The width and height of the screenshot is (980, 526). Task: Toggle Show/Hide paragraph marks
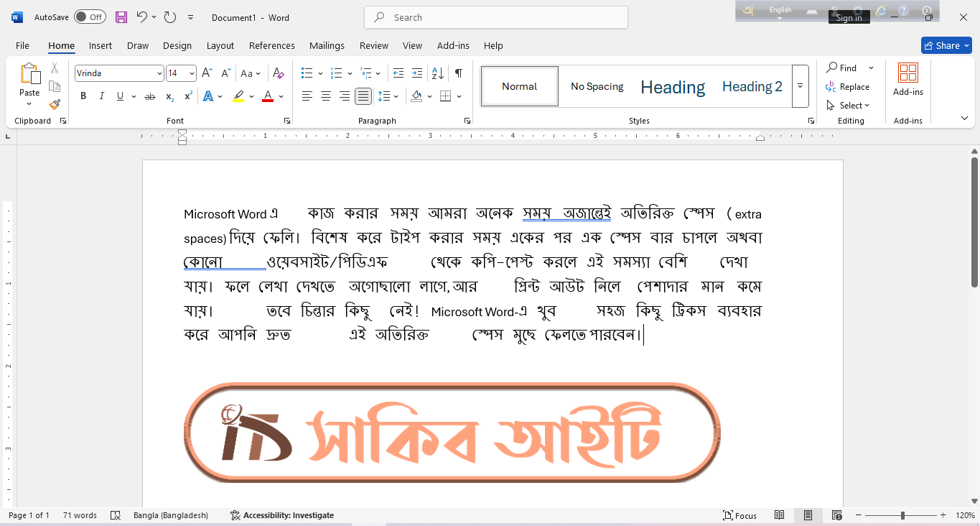tap(457, 73)
